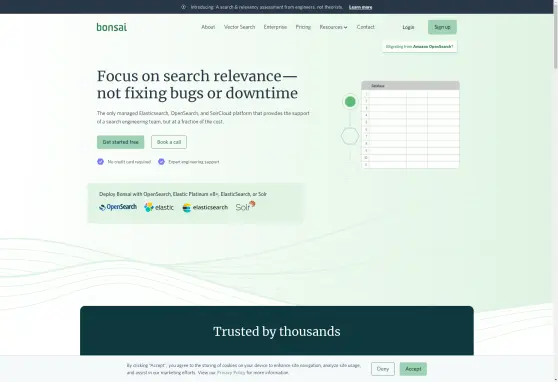Click the Login link

pyautogui.click(x=408, y=27)
